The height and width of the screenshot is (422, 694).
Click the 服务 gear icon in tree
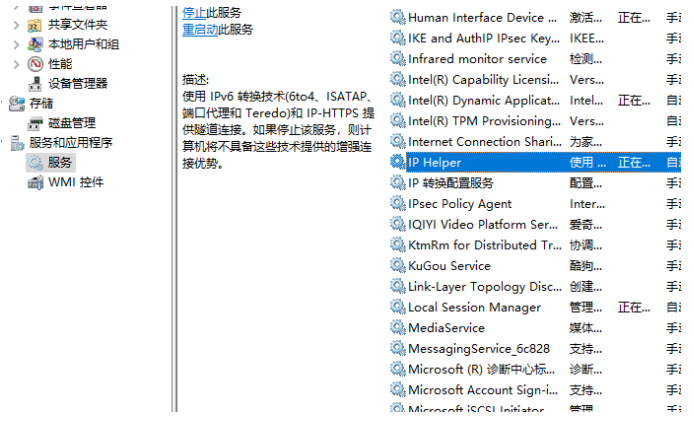coord(35,162)
